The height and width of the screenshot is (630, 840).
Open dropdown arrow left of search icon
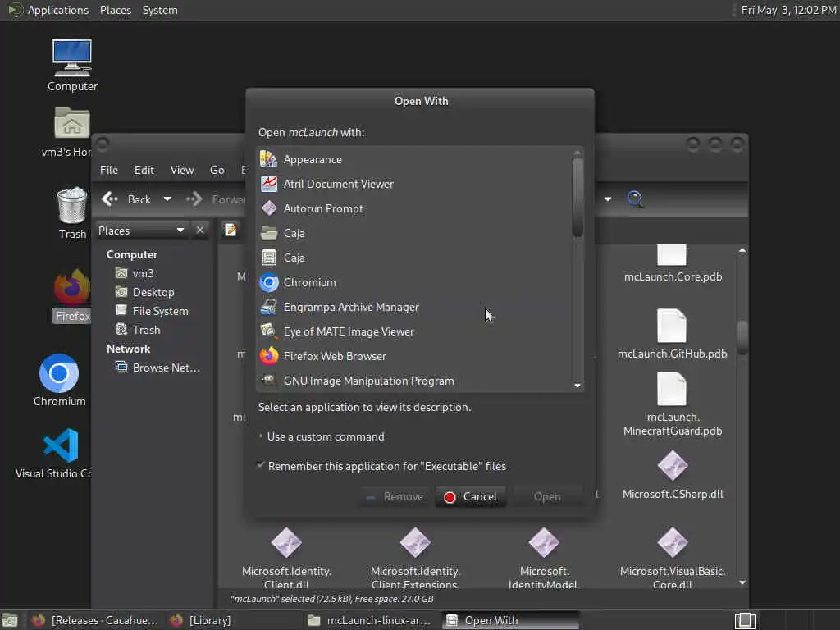point(608,199)
